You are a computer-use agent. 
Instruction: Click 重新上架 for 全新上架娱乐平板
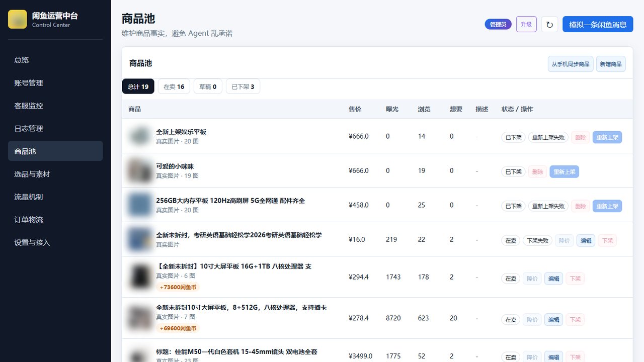607,137
